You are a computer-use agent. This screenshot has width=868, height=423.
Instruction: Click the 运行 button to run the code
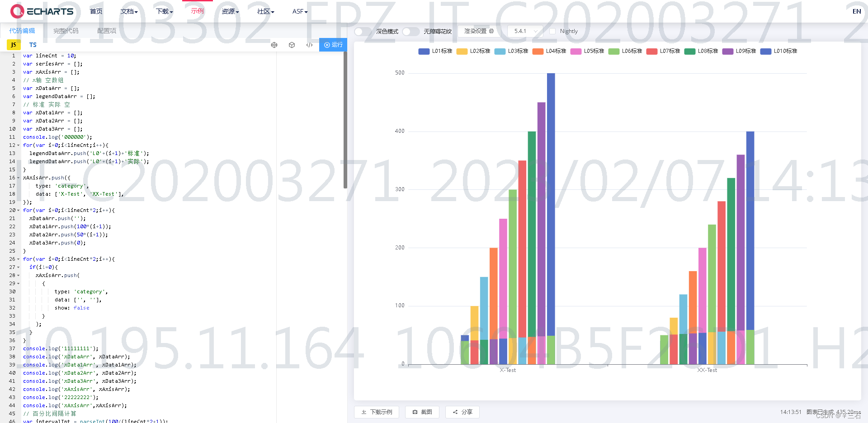point(333,45)
